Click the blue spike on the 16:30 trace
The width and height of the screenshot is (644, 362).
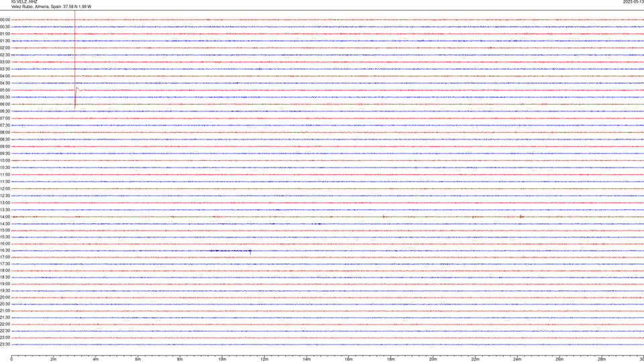(250, 251)
